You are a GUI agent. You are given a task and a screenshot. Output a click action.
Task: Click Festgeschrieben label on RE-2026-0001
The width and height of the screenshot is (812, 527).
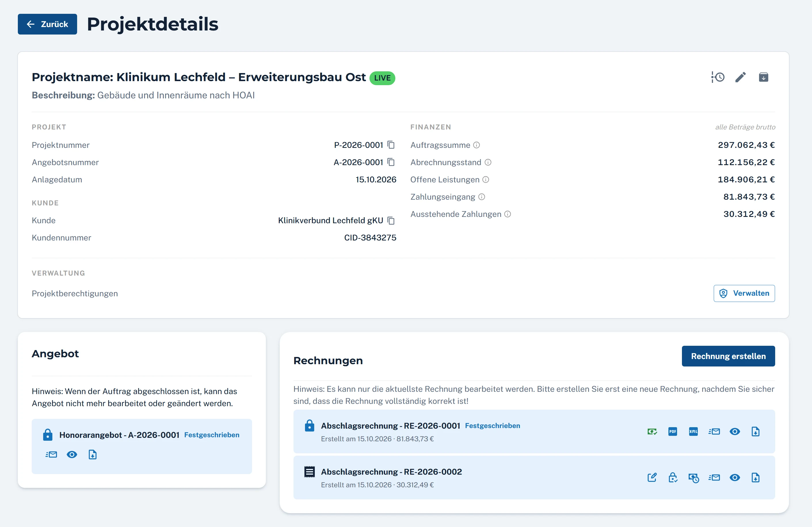(492, 426)
